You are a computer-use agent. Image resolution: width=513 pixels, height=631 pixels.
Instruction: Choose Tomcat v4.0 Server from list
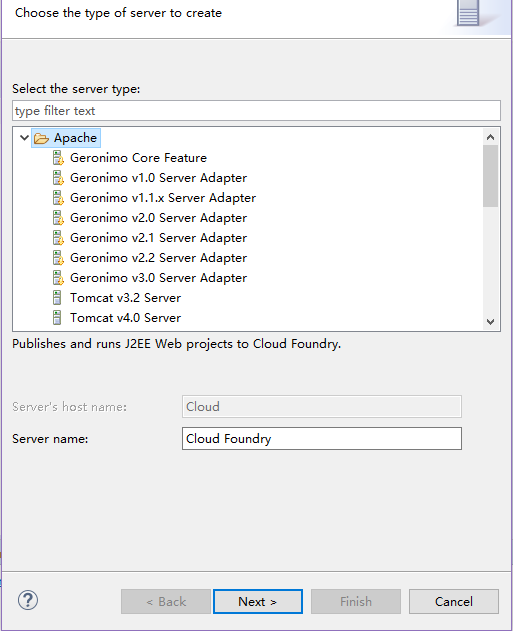pyautogui.click(x=126, y=318)
